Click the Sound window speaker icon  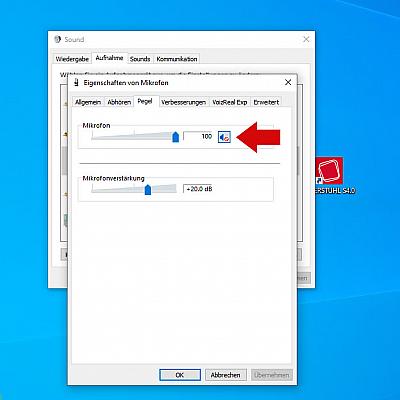tap(57, 39)
